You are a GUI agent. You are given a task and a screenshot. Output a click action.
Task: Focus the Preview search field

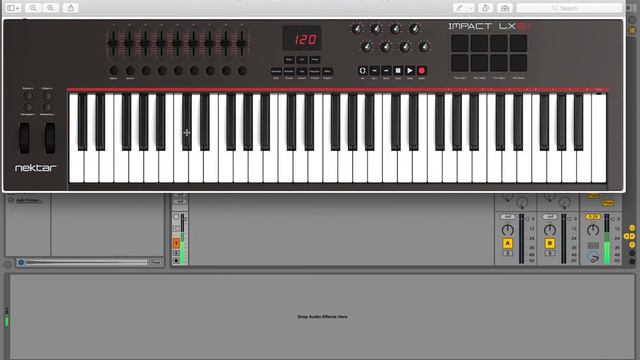(569, 8)
